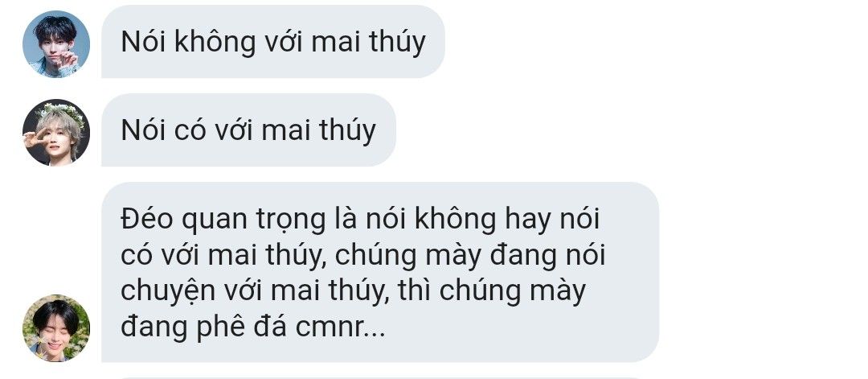Screen dimensions: 868x379
Task: Click "mai thúy" in the second chat bubble
Action: click(x=319, y=131)
